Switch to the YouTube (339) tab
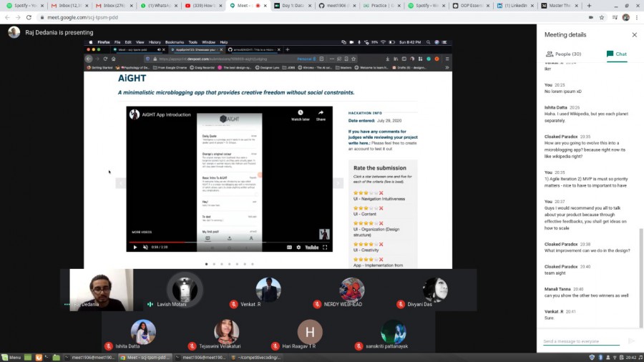This screenshot has height=362, width=644. point(204,5)
